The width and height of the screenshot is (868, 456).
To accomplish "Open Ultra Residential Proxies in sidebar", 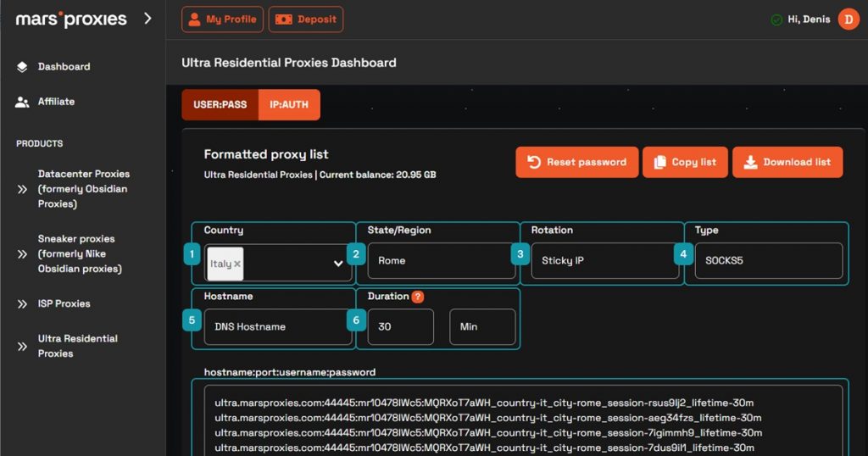I will [77, 346].
